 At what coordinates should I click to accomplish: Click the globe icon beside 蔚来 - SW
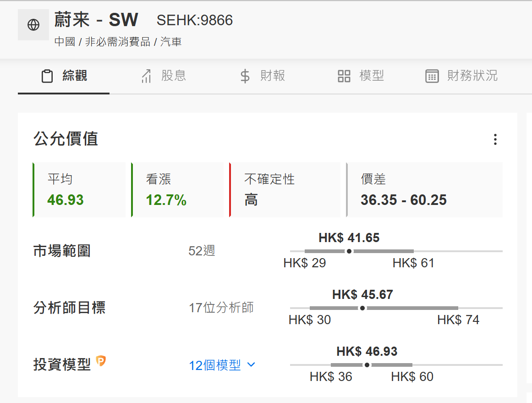pyautogui.click(x=33, y=25)
